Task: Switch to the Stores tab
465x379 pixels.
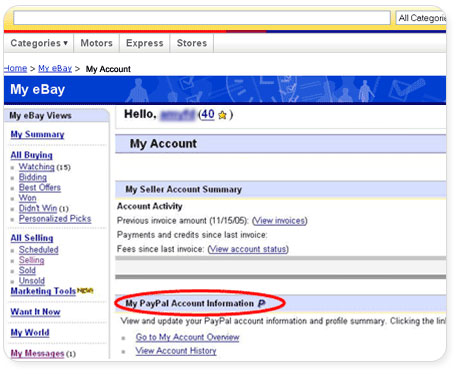Action: pyautogui.click(x=192, y=43)
